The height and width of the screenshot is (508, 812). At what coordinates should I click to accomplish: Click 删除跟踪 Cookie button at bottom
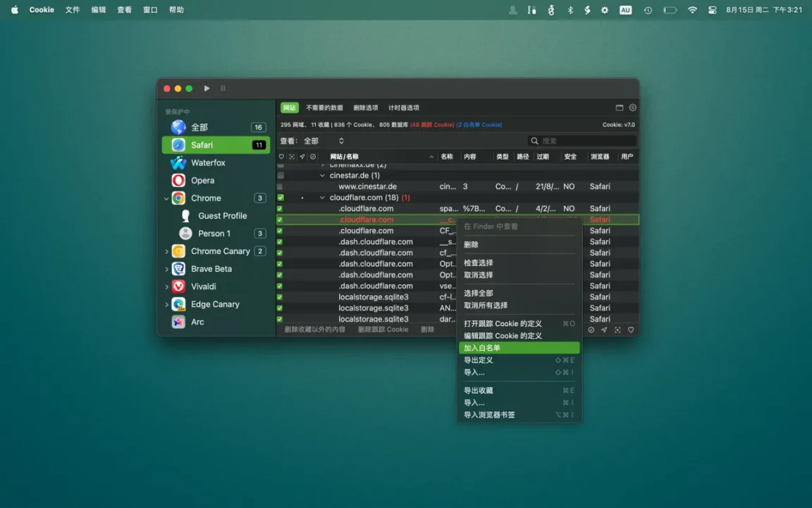(x=383, y=329)
